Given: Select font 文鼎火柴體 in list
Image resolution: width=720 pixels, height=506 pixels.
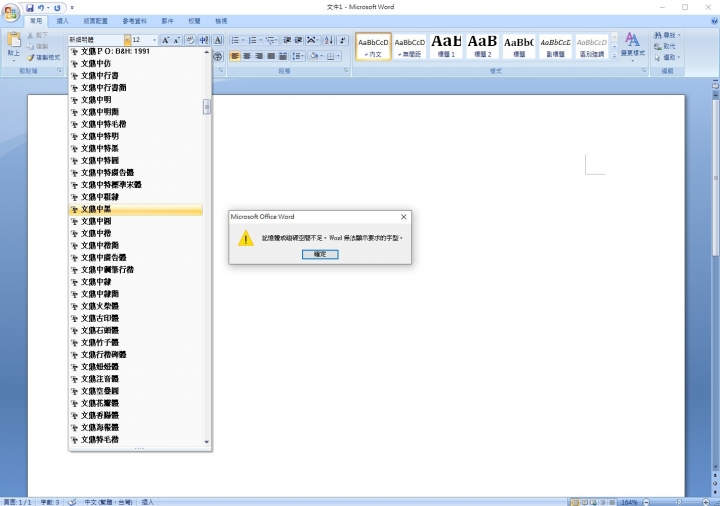Looking at the screenshot, I should [135, 306].
